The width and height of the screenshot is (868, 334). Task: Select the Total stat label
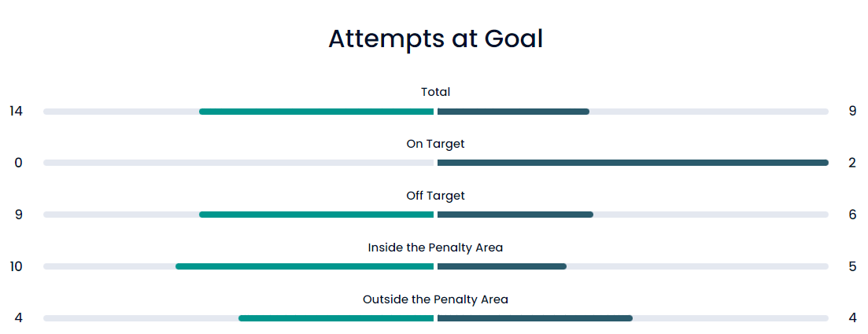coord(436,92)
